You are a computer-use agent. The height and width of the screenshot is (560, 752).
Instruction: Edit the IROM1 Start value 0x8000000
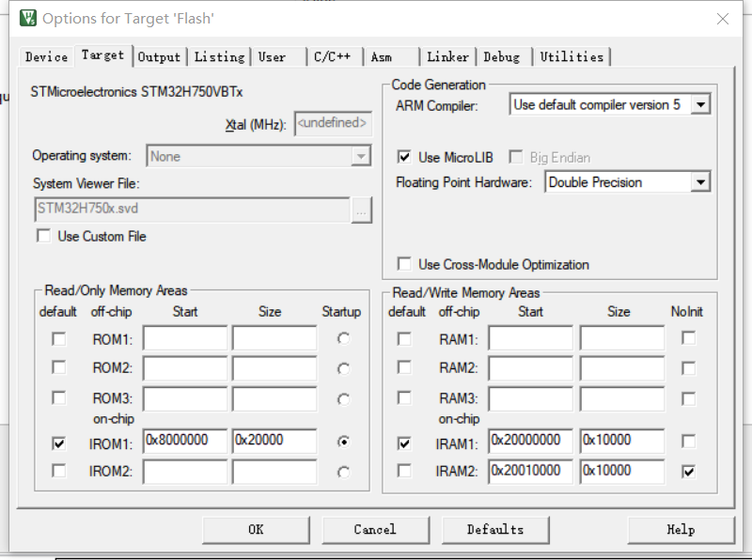(185, 441)
